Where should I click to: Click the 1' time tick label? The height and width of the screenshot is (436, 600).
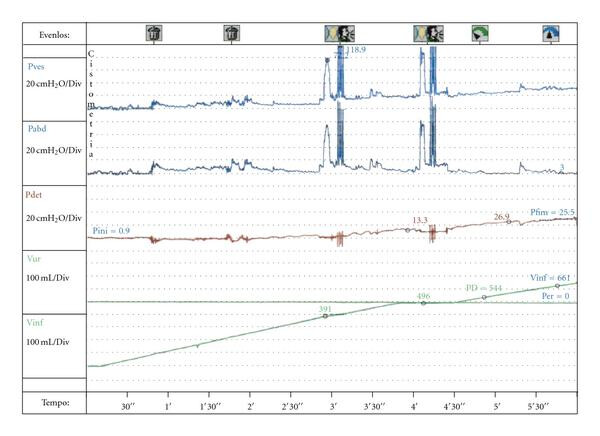(x=168, y=407)
